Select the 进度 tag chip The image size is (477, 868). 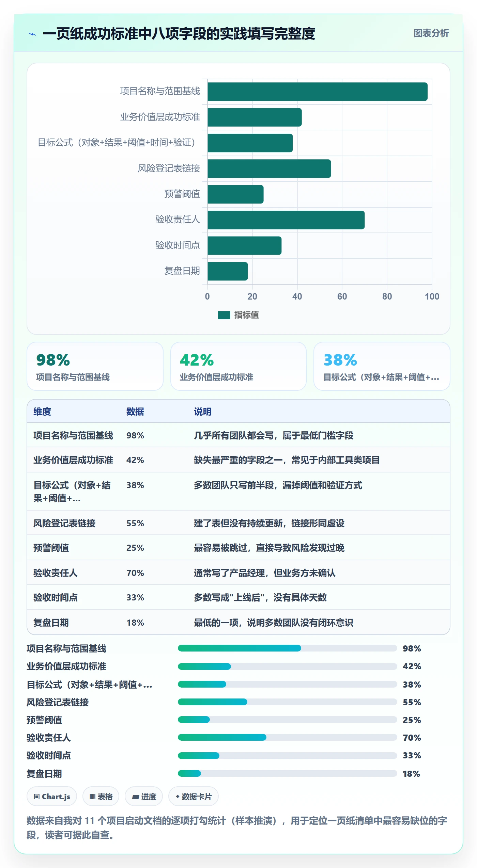[x=144, y=797]
